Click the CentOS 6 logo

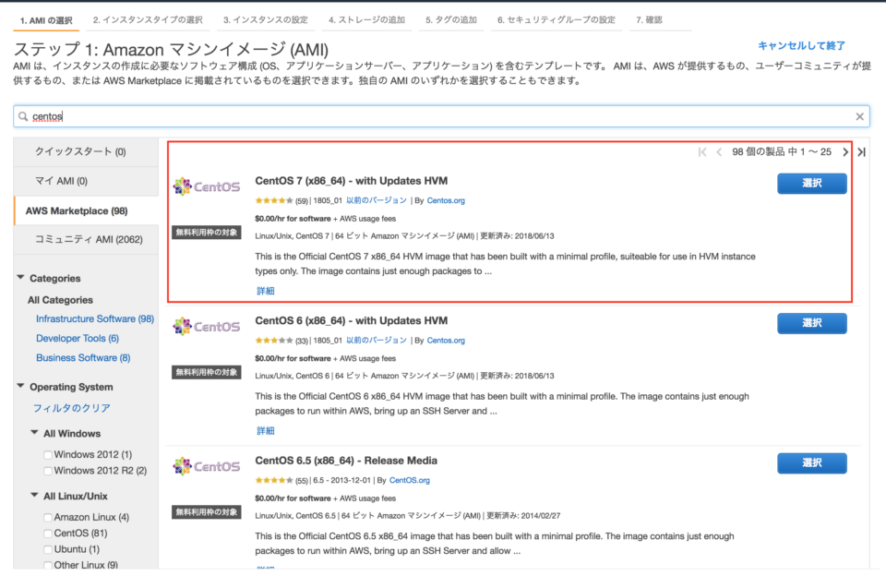(x=207, y=326)
